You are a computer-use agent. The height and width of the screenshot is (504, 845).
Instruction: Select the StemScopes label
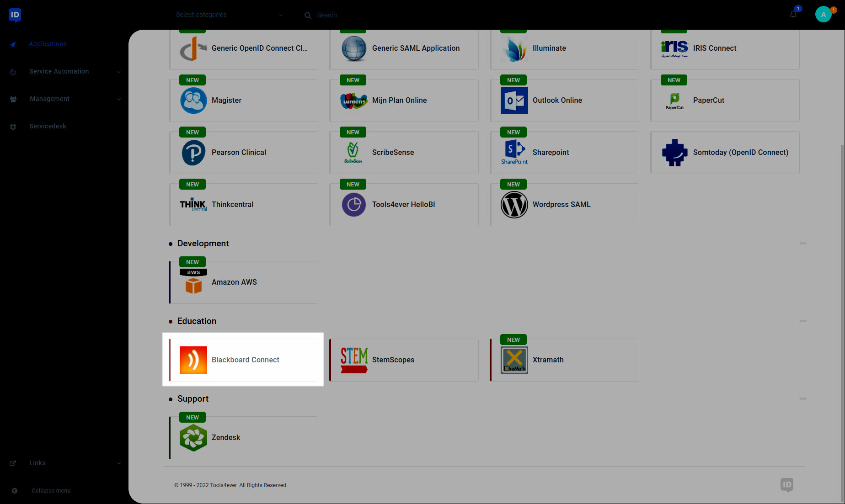[393, 360]
